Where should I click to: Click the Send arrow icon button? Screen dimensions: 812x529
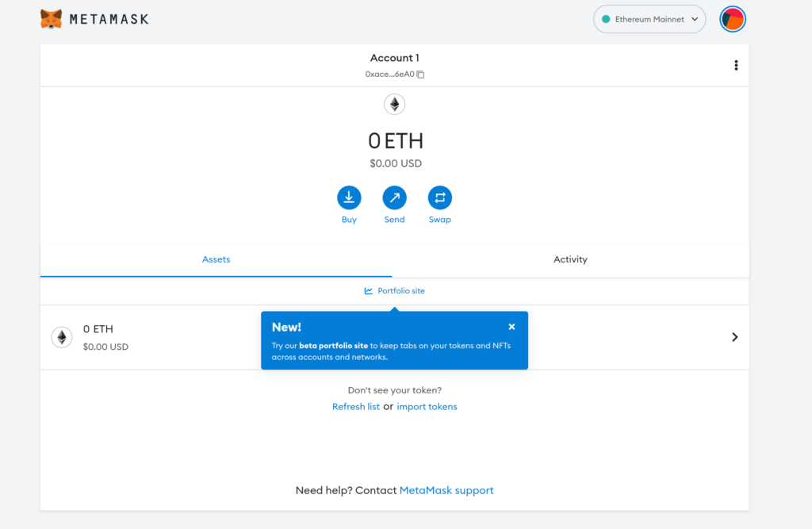click(395, 197)
